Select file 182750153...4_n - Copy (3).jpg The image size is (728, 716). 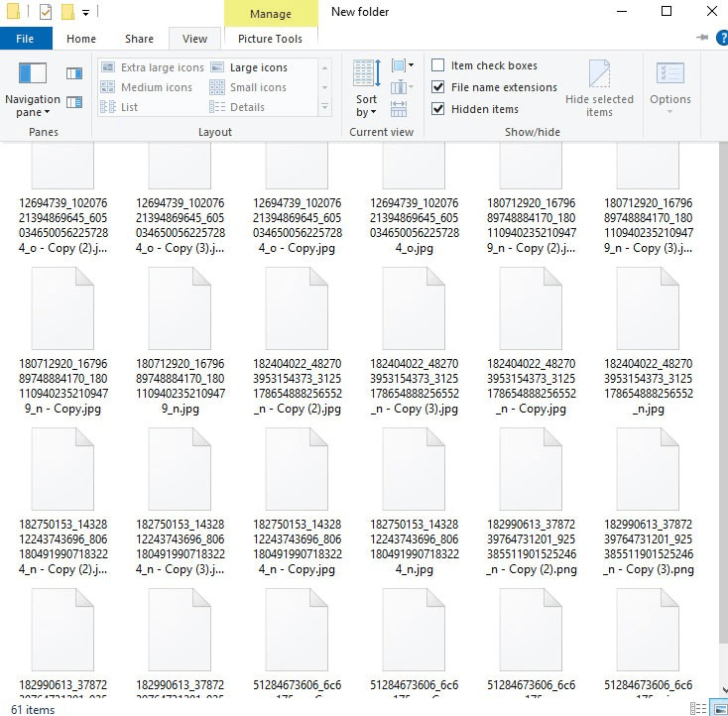click(181, 502)
